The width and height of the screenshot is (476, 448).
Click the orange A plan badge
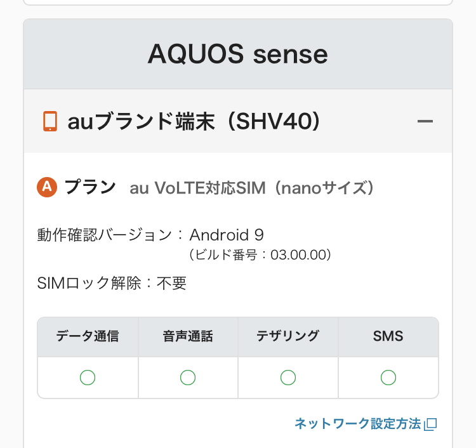pos(48,187)
